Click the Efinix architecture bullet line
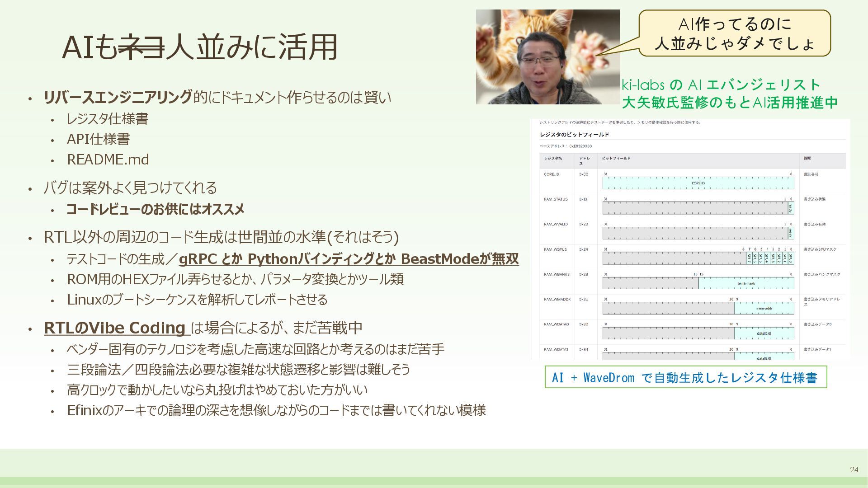 (x=276, y=410)
